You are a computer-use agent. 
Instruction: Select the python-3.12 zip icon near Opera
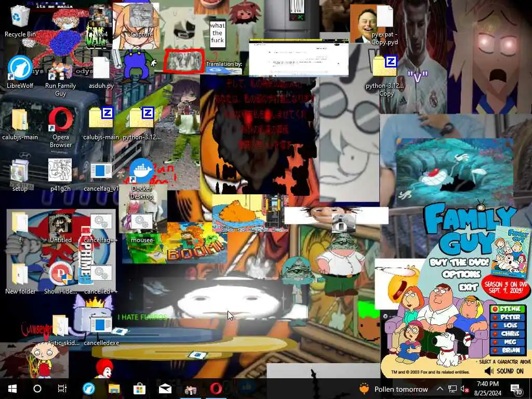pyautogui.click(x=142, y=118)
